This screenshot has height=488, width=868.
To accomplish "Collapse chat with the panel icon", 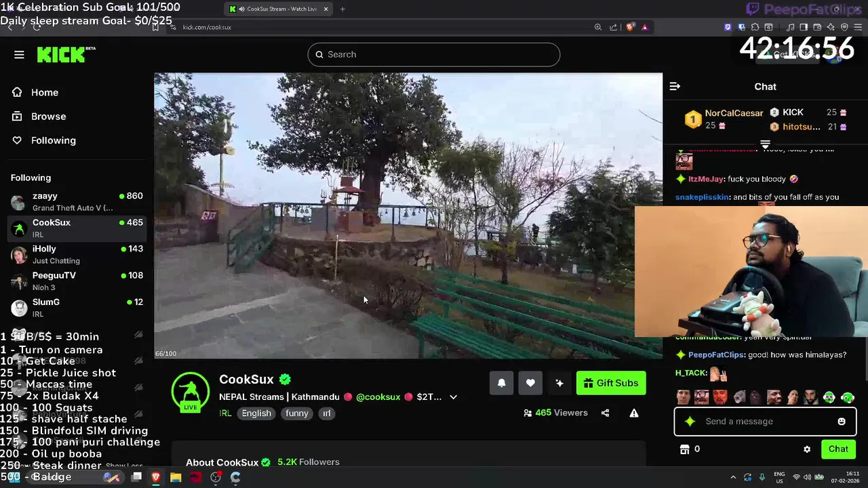I will (x=675, y=87).
